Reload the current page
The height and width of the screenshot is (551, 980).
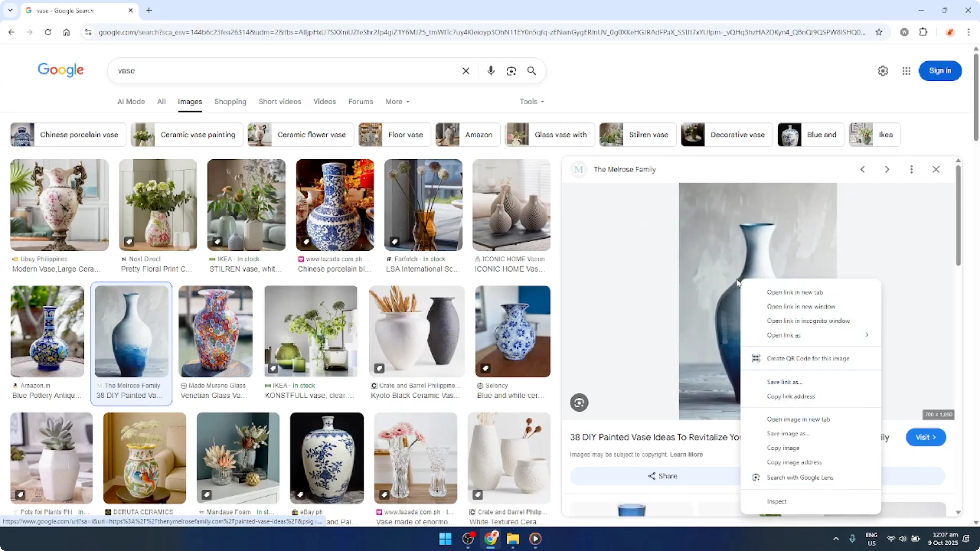[x=48, y=32]
